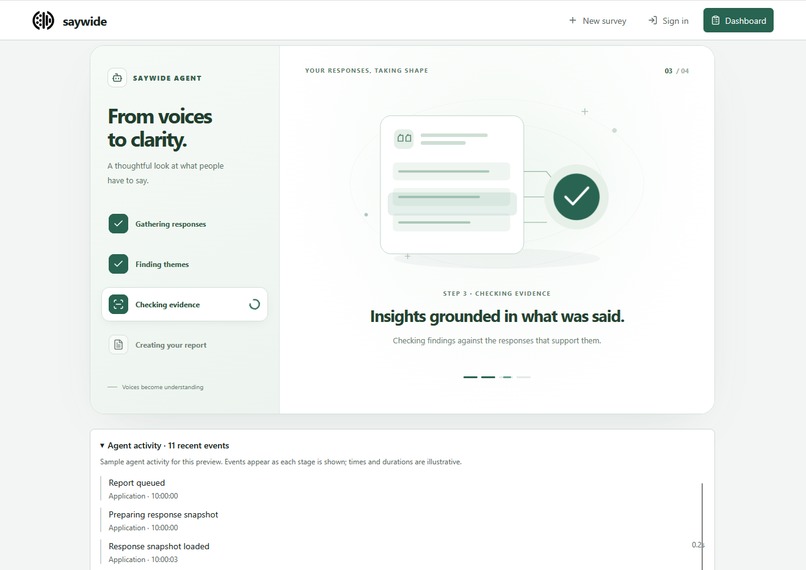
Task: Click the clipboard icon in Dashboard button
Action: [716, 21]
